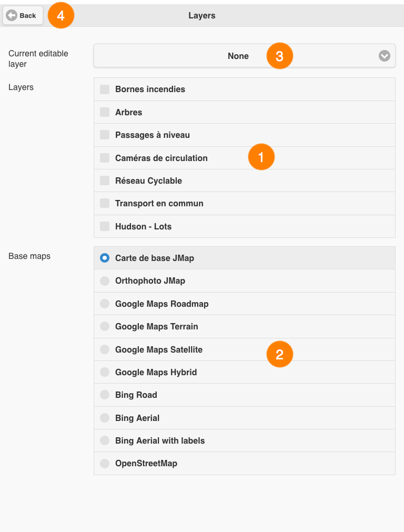Click the Back arrow icon

click(x=12, y=15)
